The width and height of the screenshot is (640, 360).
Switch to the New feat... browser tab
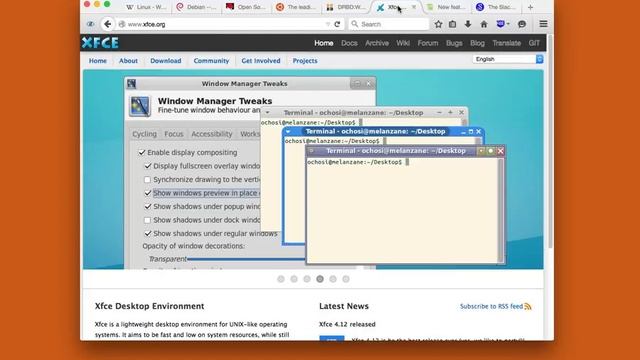click(445, 7)
